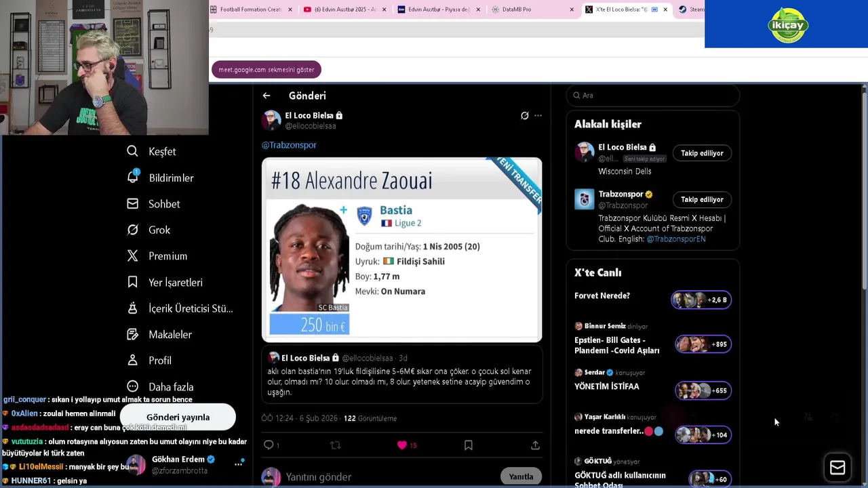Open the Alexandre Zaouai transfer image
The width and height of the screenshot is (868, 488).
tap(401, 250)
